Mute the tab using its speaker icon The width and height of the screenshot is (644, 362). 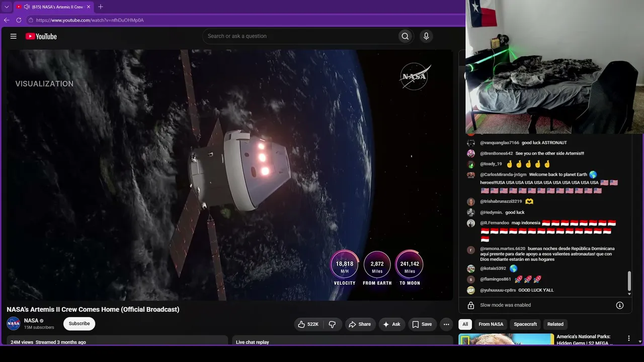[27, 7]
